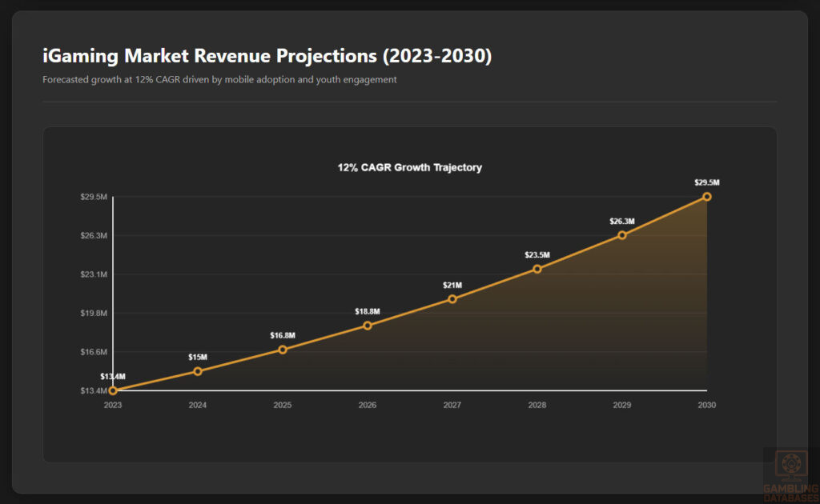Click the $15M data label
Screen dimensions: 820x504
pyautogui.click(x=197, y=357)
